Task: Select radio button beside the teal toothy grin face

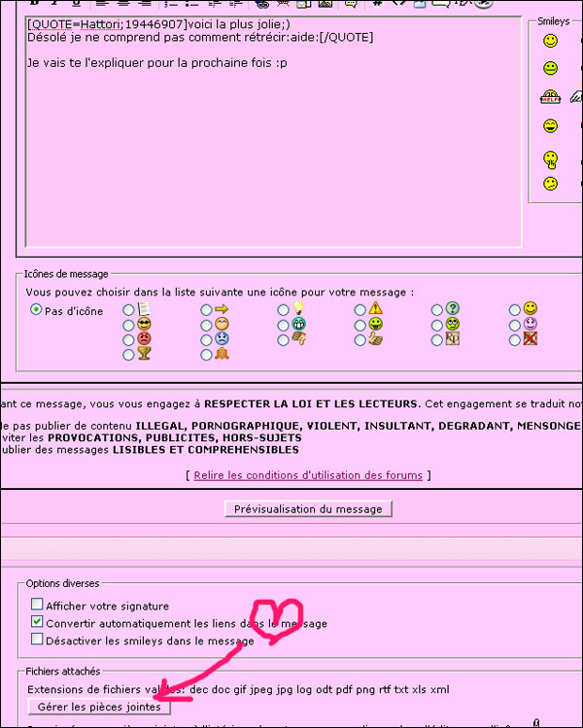Action: [283, 326]
